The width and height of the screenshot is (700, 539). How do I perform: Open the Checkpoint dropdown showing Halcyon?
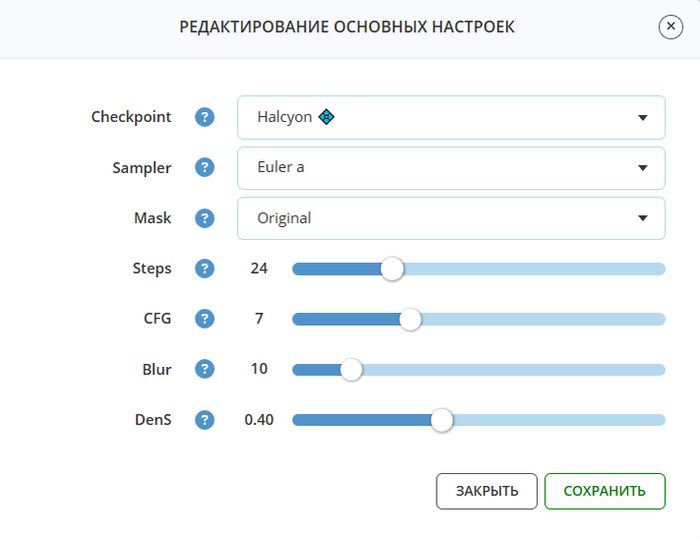tap(450, 117)
